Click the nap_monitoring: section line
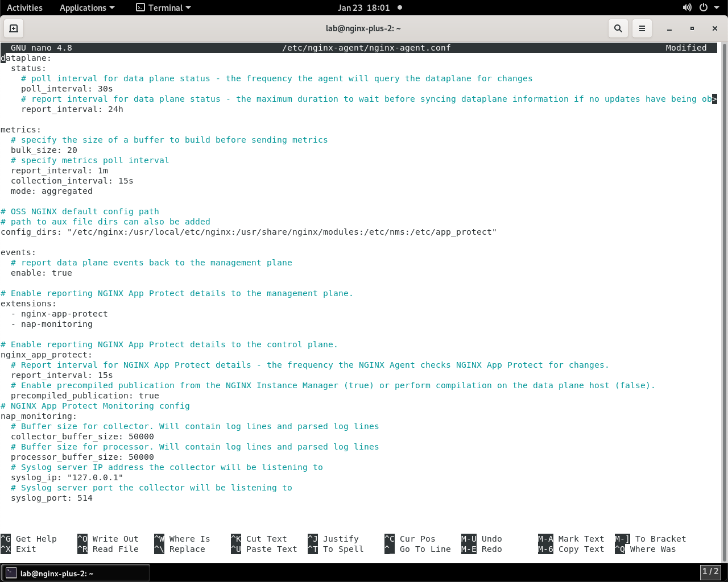The width and height of the screenshot is (728, 582). pyautogui.click(x=39, y=416)
